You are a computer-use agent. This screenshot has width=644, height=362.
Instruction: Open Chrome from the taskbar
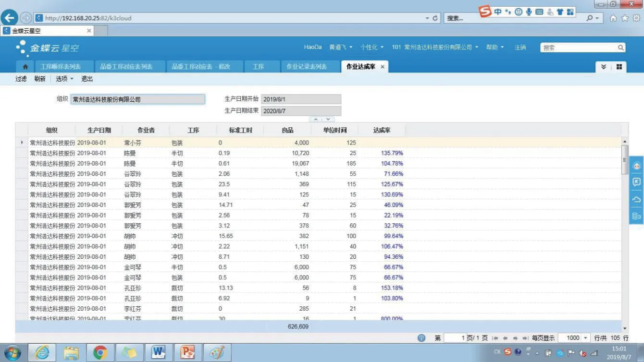coord(100,353)
